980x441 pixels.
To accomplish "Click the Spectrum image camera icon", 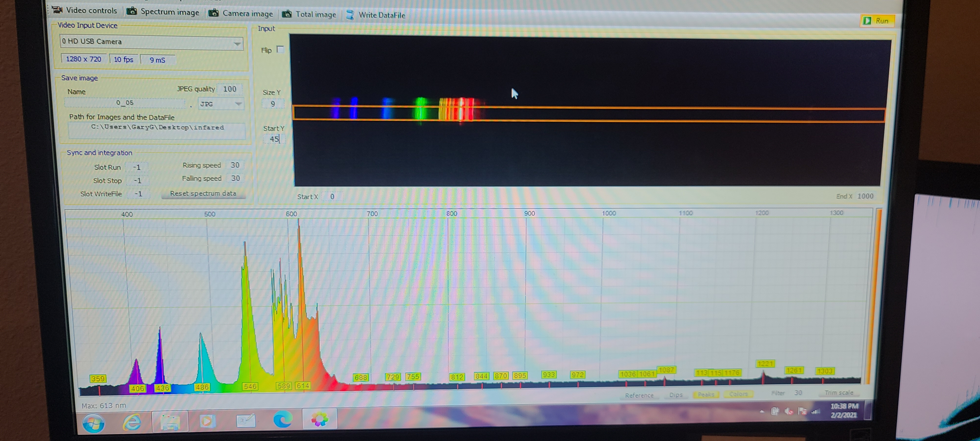I will click(132, 11).
